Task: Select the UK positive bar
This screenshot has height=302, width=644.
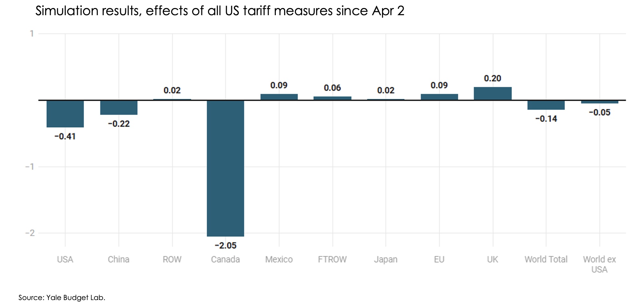Action: click(493, 93)
